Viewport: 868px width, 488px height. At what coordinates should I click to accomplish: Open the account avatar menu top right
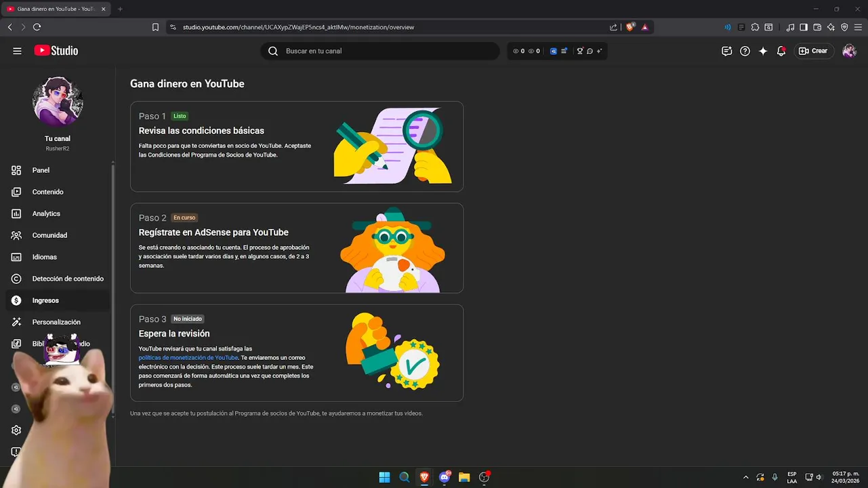[x=849, y=51]
